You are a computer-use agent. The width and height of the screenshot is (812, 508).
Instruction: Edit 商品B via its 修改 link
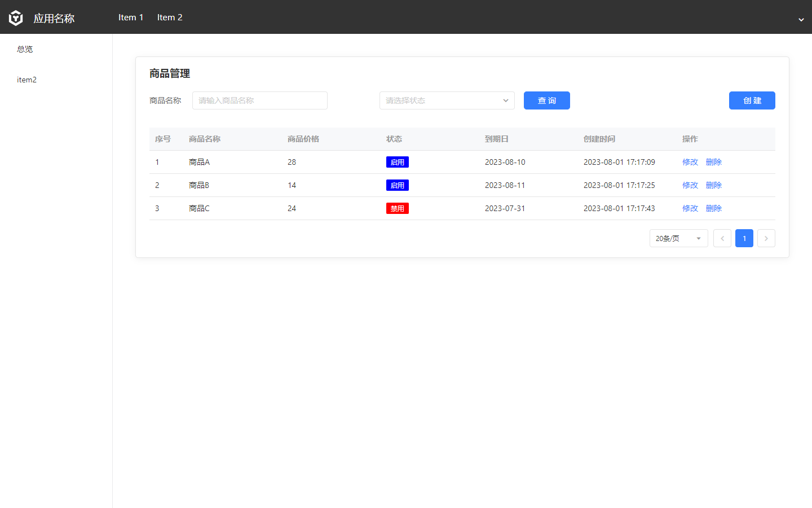point(690,185)
